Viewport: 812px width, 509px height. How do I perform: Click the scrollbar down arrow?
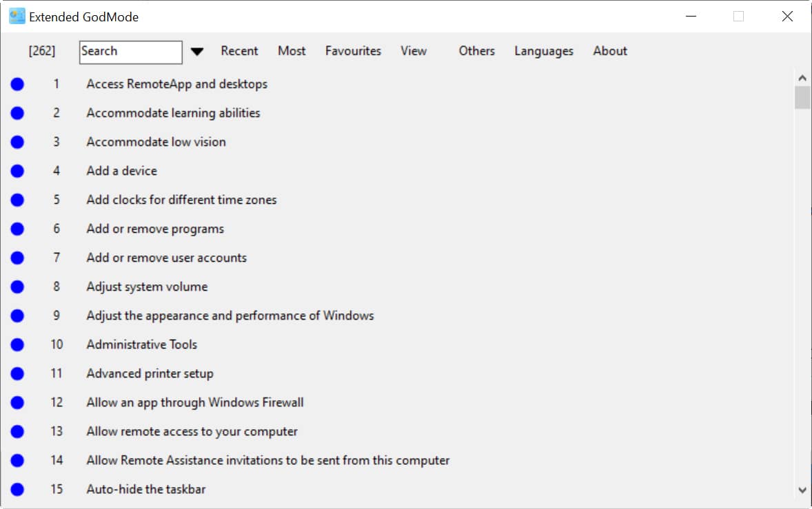[802, 490]
